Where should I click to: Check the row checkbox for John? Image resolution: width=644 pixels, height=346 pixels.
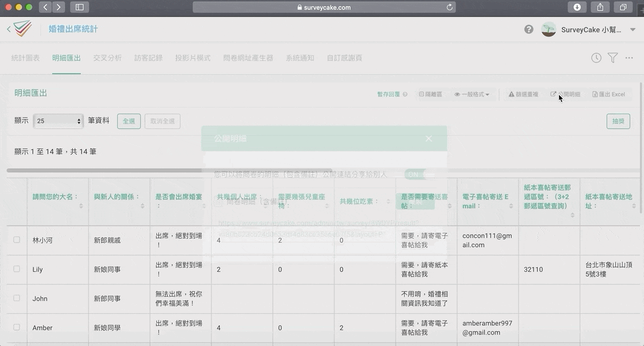pyautogui.click(x=17, y=298)
